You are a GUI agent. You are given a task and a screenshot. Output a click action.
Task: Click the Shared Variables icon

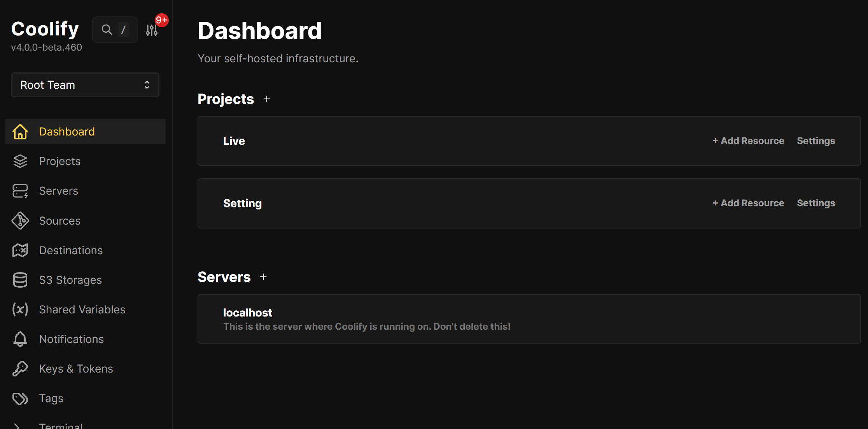[20, 309]
